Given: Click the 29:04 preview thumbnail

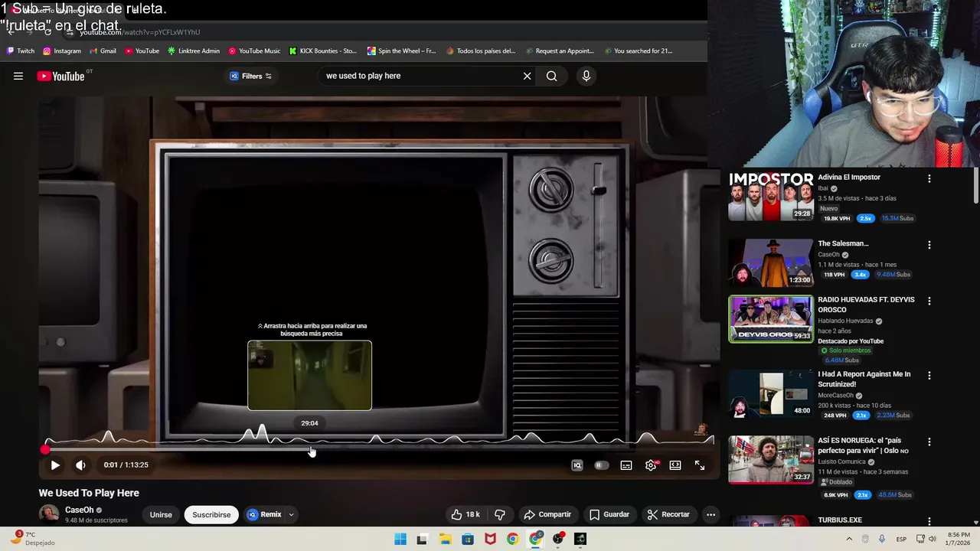Looking at the screenshot, I should tap(309, 375).
